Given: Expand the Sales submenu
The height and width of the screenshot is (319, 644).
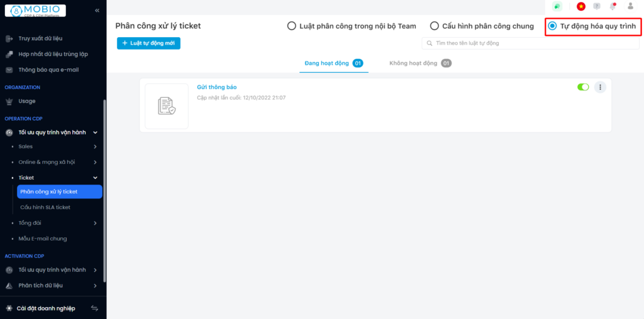Looking at the screenshot, I should 95,146.
